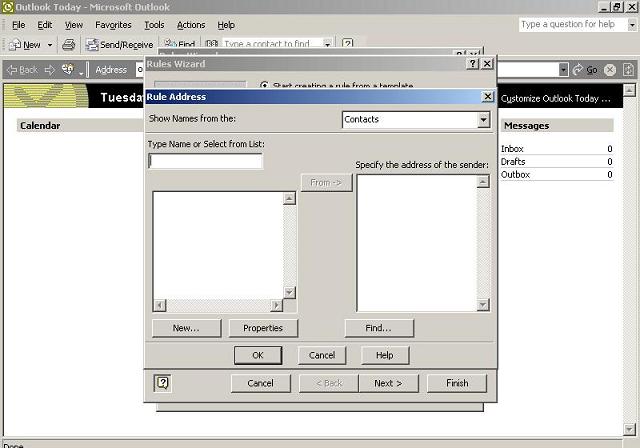The width and height of the screenshot is (640, 448).
Task: Click OK in the Rule Address dialog
Action: pyautogui.click(x=258, y=355)
